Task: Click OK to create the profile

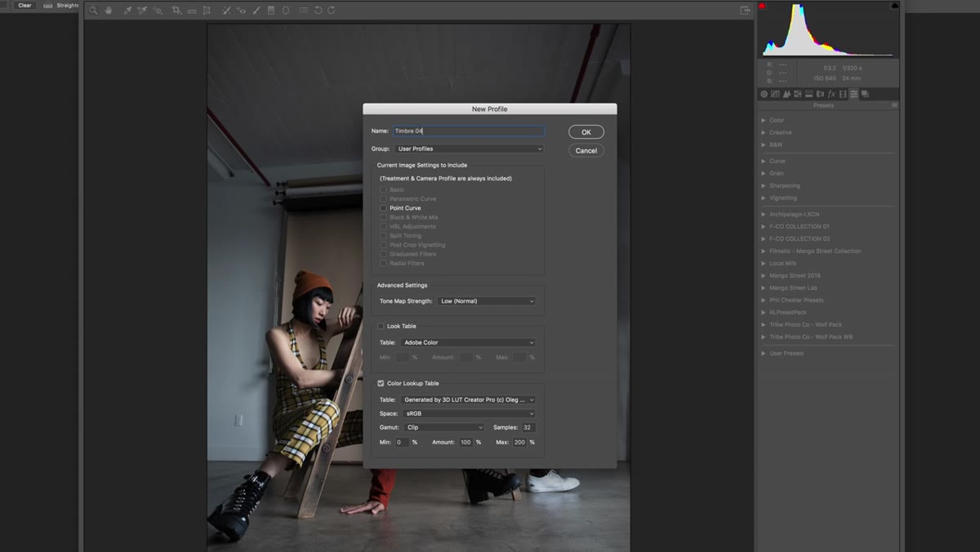Action: coord(586,132)
